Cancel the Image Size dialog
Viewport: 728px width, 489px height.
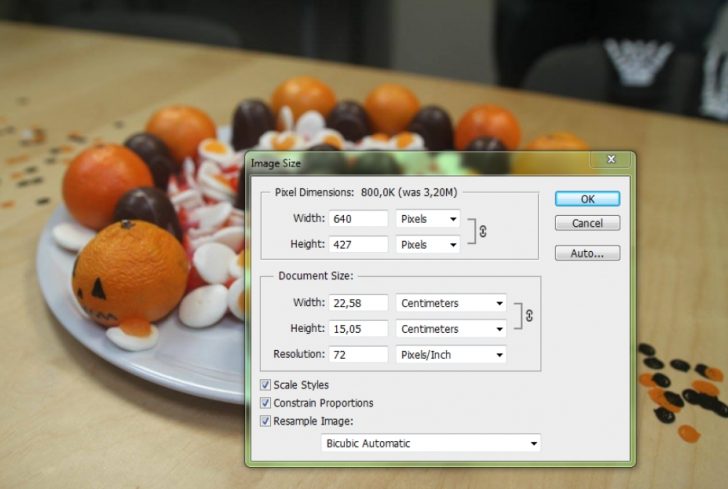tap(587, 223)
